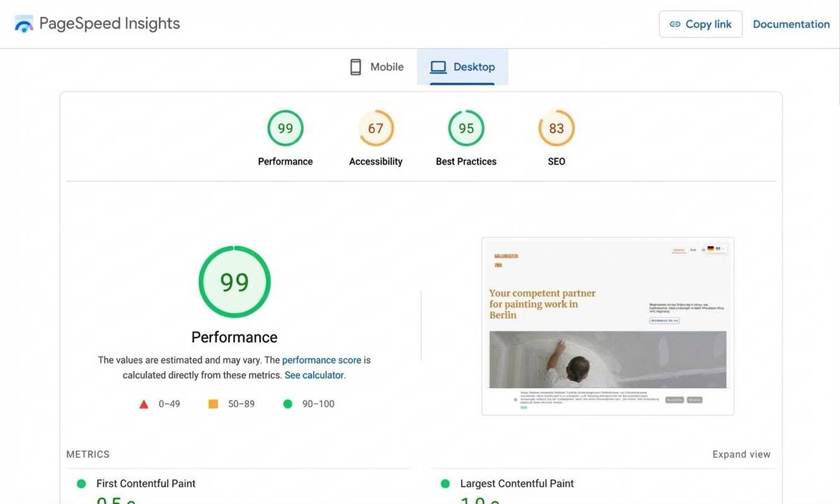Click the green Performance score gauge
This screenshot has width=840, height=504.
pos(285,128)
